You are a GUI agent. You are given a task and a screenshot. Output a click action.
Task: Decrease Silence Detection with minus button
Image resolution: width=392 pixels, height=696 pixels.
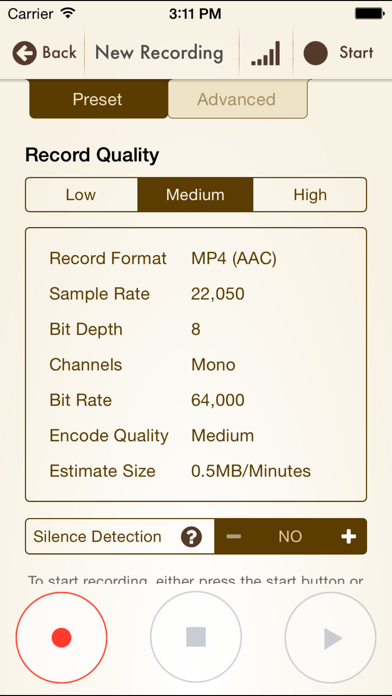click(x=234, y=537)
